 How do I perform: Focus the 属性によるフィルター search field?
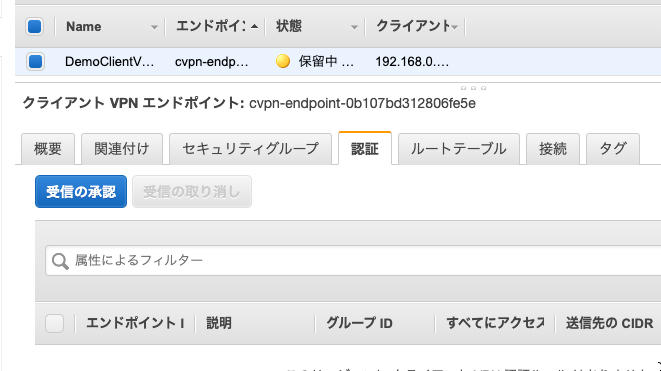(353, 261)
